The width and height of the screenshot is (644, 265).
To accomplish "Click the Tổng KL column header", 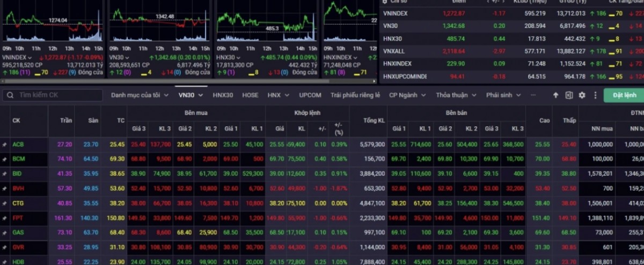I will point(374,120).
